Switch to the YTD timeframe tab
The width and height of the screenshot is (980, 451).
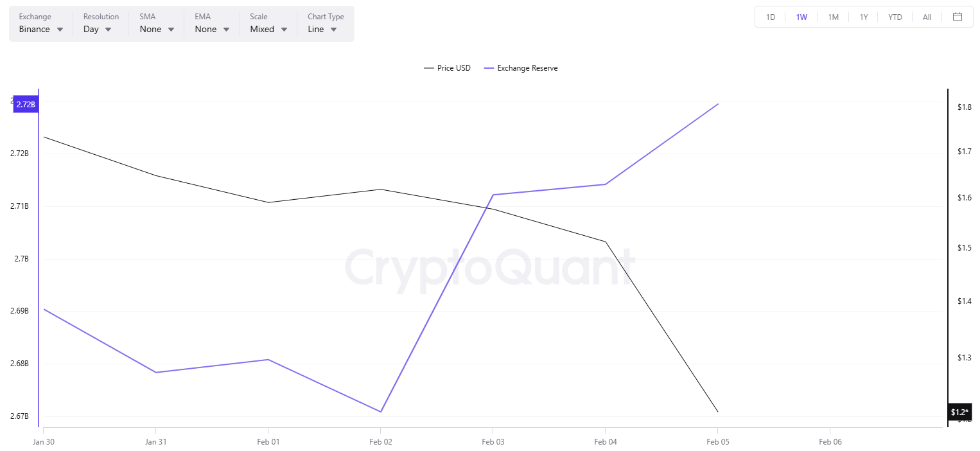[895, 17]
